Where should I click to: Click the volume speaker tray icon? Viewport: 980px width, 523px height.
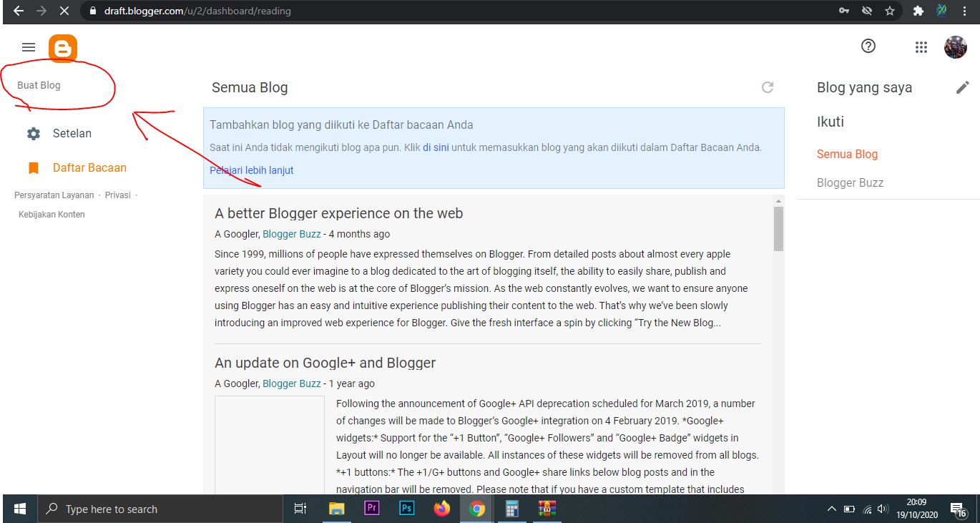point(882,509)
